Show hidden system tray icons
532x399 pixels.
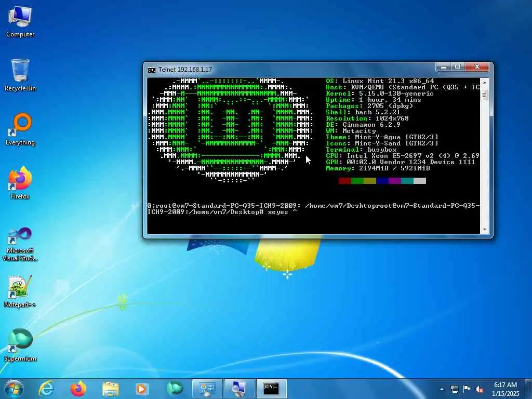[x=442, y=389]
